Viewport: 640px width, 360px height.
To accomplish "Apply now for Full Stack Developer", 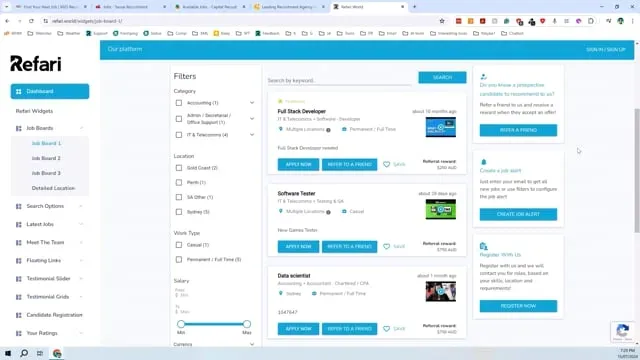I will tap(298, 164).
